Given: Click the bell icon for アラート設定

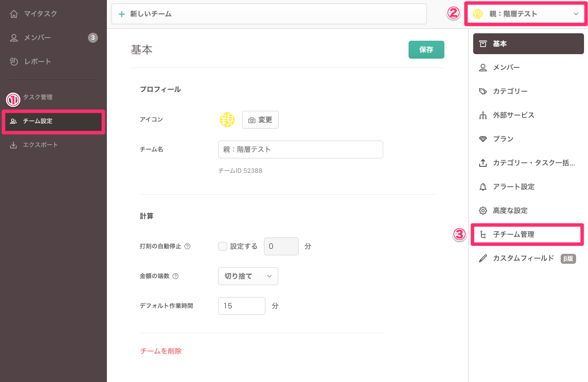Looking at the screenshot, I should pos(483,187).
